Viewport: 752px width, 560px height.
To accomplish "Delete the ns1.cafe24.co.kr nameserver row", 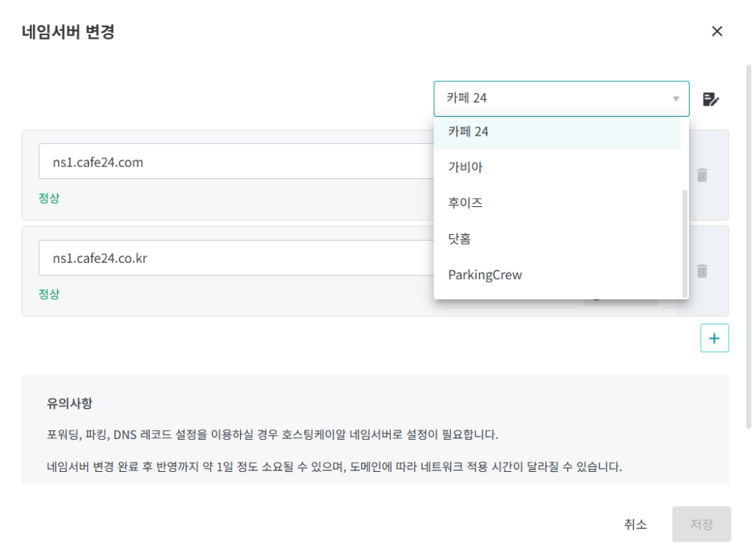I will pyautogui.click(x=702, y=271).
